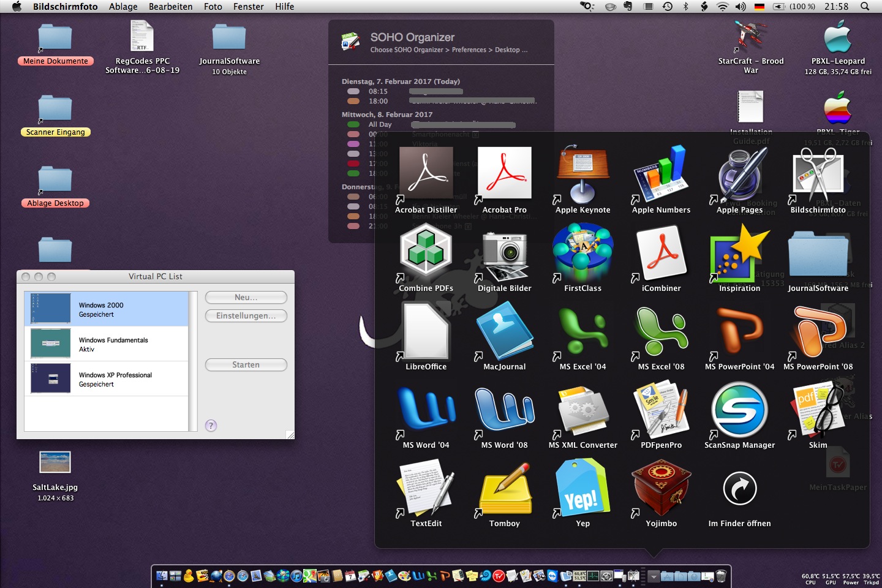
Task: Open the Apple Numbers app icon
Action: [661, 175]
